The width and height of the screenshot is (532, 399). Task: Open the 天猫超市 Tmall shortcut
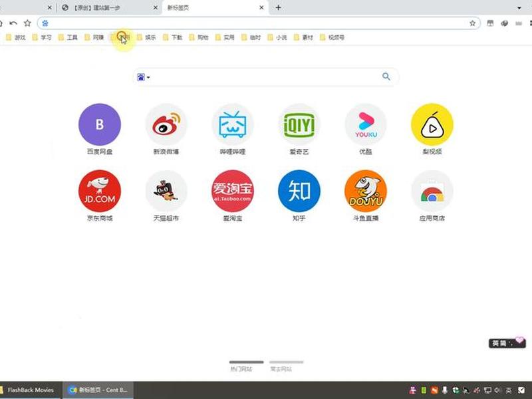[166, 196]
